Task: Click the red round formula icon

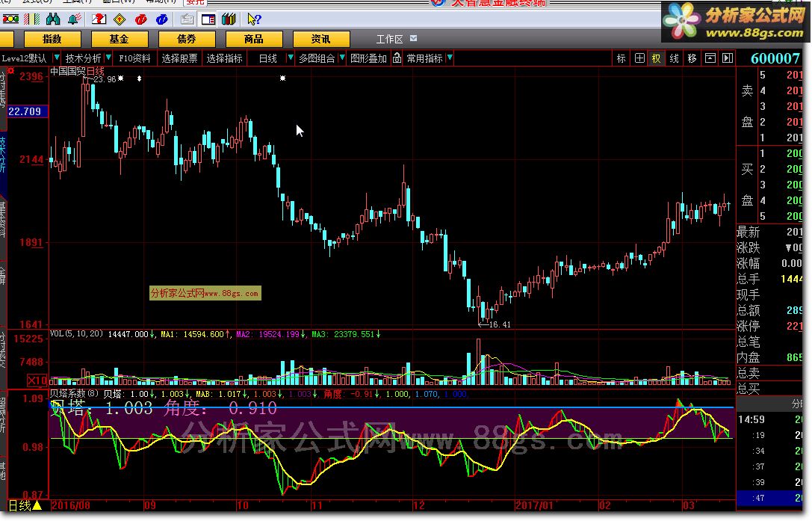Action: click(x=141, y=19)
